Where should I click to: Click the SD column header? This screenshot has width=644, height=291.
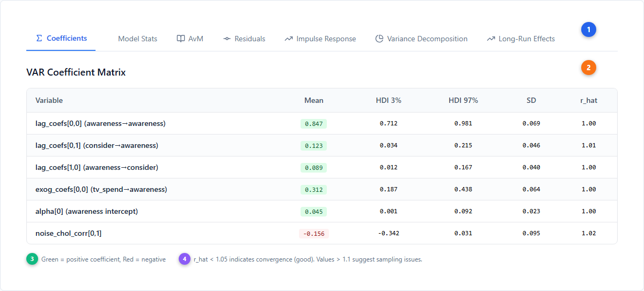pos(531,100)
